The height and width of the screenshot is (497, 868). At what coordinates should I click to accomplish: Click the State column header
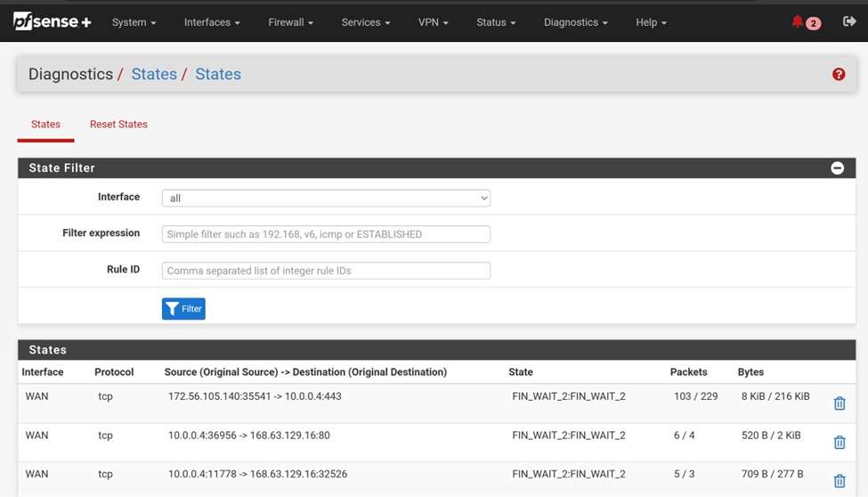521,371
